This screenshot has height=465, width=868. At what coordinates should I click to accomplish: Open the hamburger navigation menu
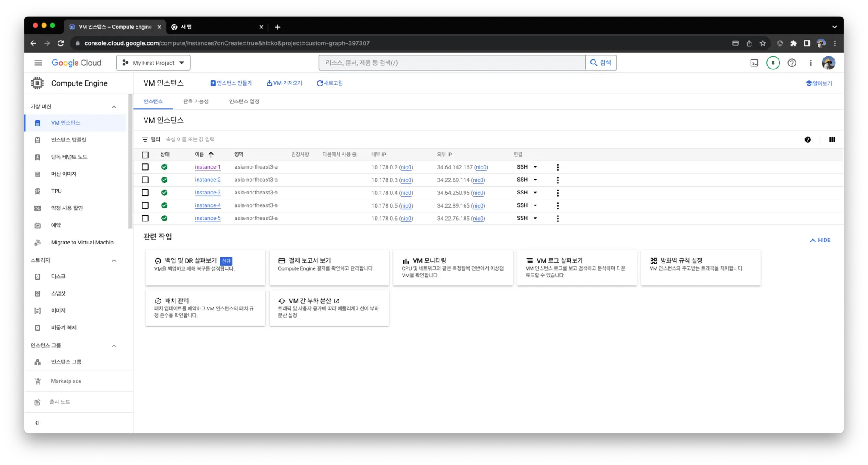click(x=38, y=63)
